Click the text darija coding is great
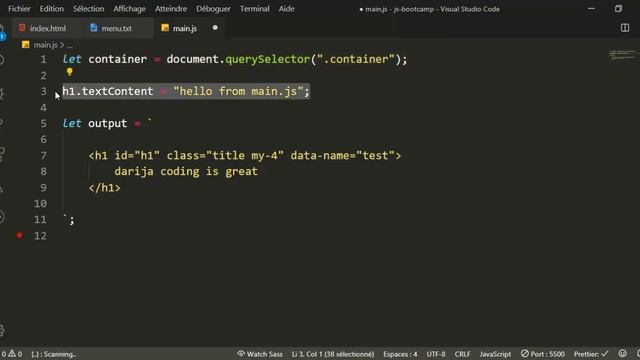 186,171
